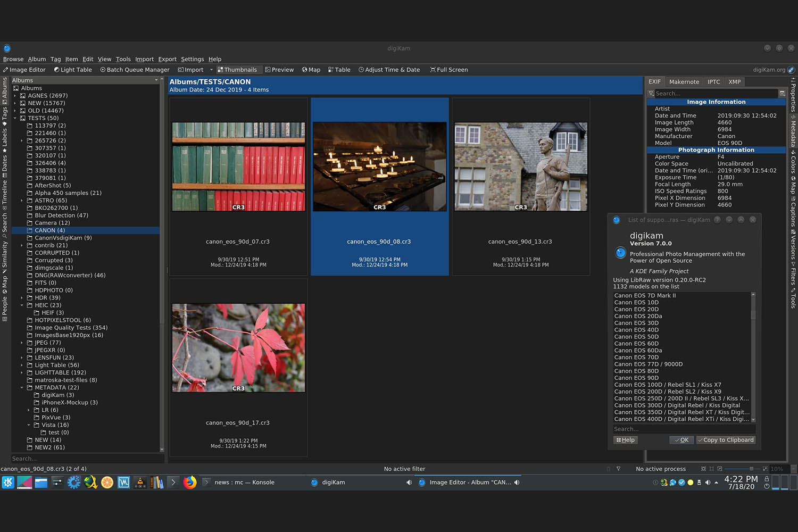798x532 pixels.
Task: Open the Export menu
Action: pyautogui.click(x=167, y=59)
